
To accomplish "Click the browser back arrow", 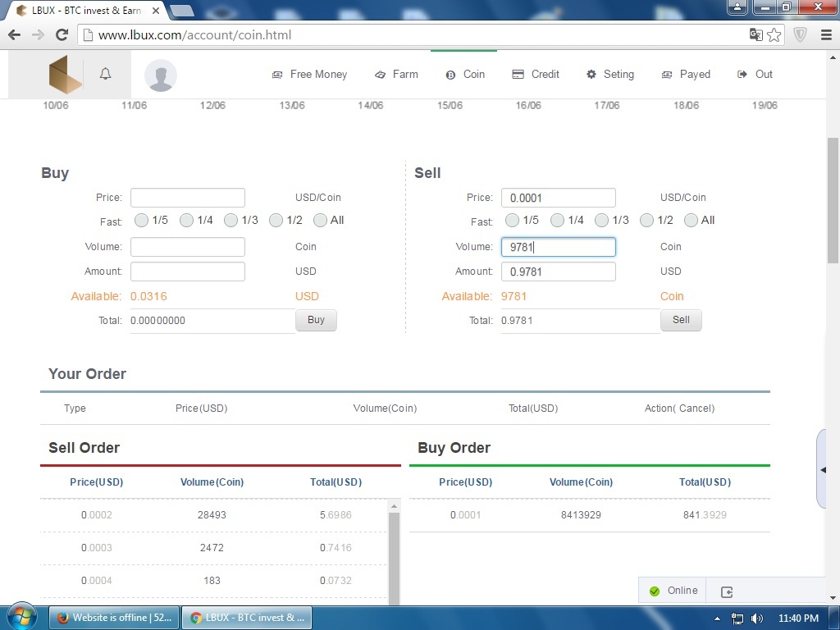I will (x=15, y=34).
